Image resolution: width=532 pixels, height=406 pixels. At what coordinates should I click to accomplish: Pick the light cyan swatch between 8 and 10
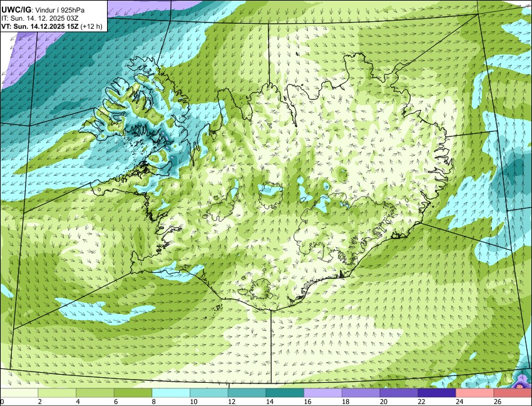(x=171, y=393)
